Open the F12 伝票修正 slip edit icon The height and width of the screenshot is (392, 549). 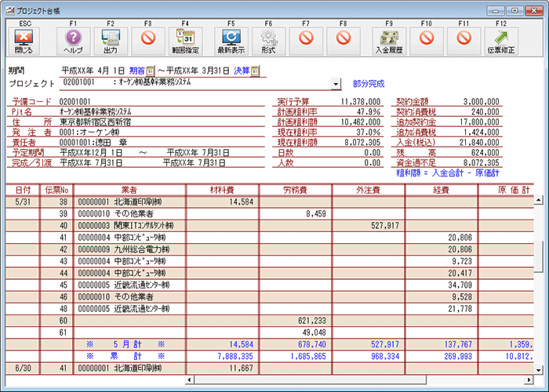501,41
